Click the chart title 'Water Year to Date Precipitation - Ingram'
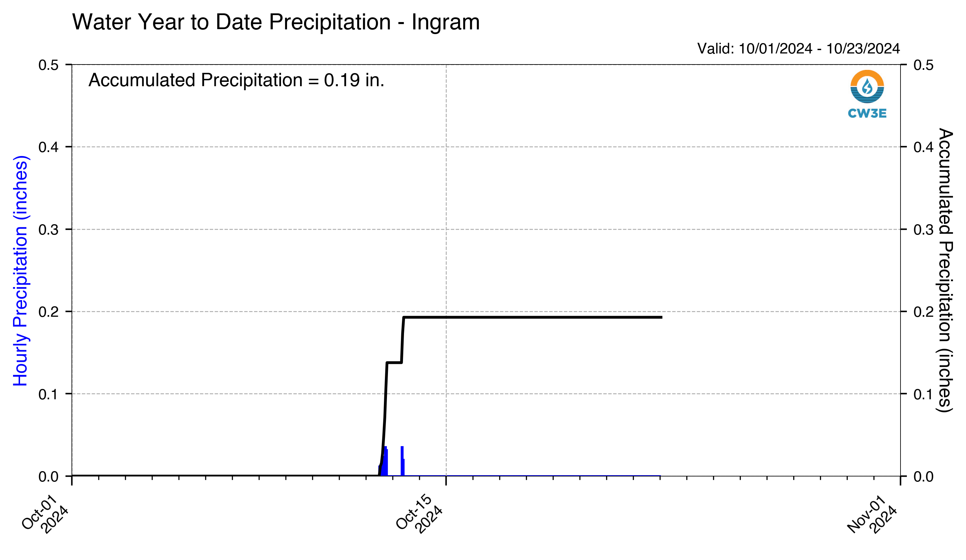966x560 pixels. pyautogui.click(x=276, y=22)
